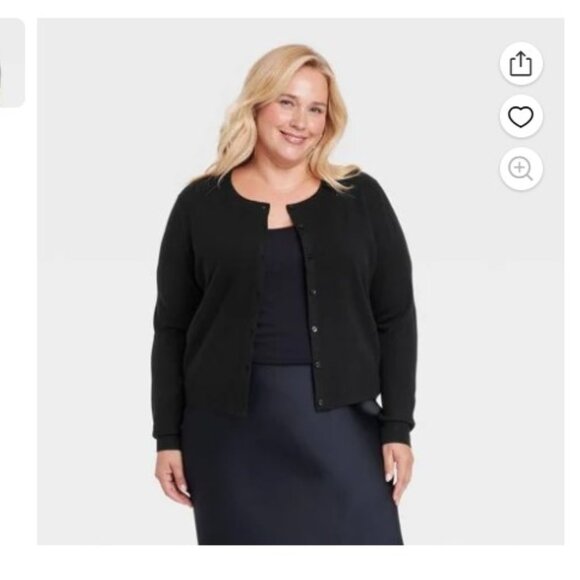This screenshot has height=580, width=580.
Task: Favorite the item with the heart icon
Action: pyautogui.click(x=521, y=116)
